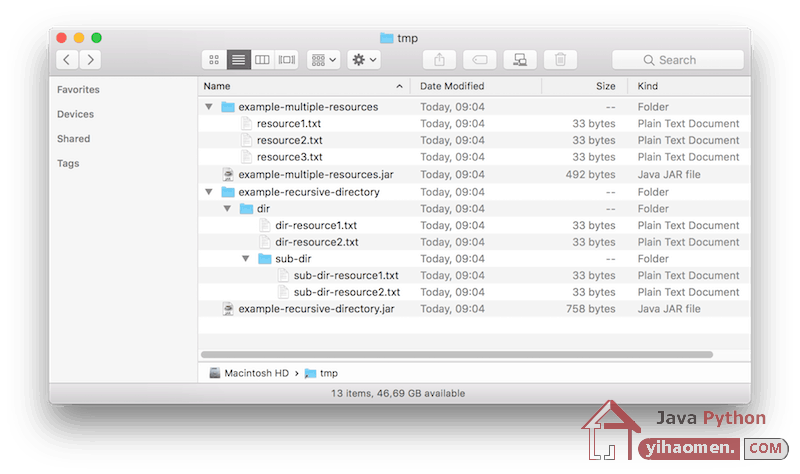
Task: Collapse the sub-dir folder triangle
Action: coord(245,259)
